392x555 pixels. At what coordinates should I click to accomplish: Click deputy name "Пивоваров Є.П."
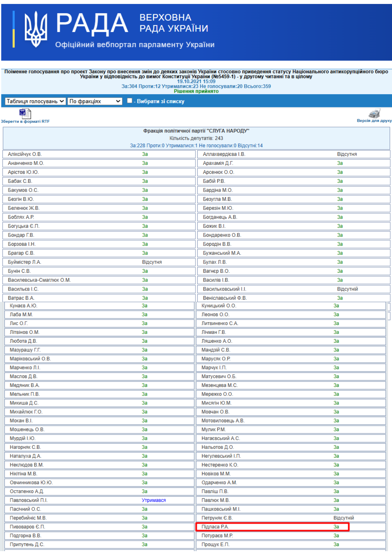[27, 527]
